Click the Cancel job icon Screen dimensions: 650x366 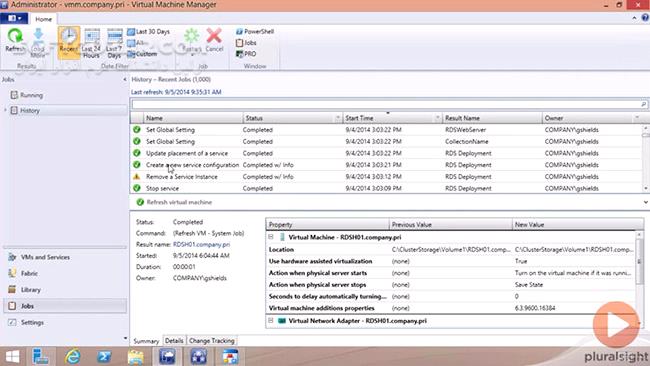coord(214,41)
